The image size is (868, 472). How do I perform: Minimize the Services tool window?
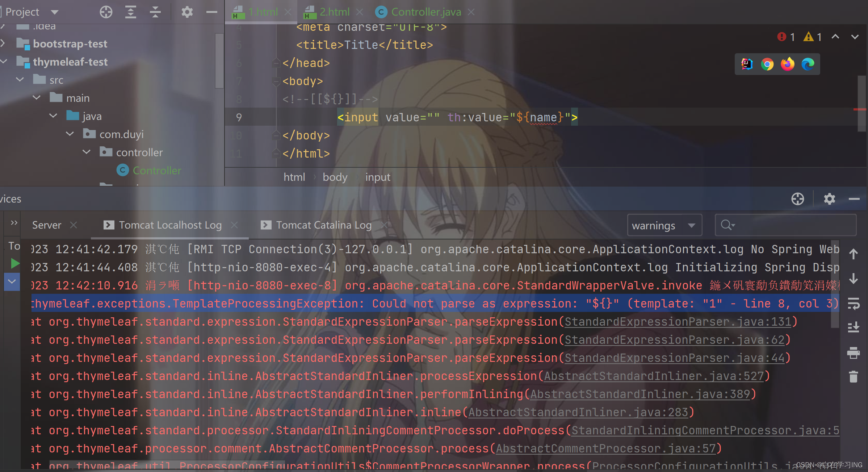tap(854, 199)
